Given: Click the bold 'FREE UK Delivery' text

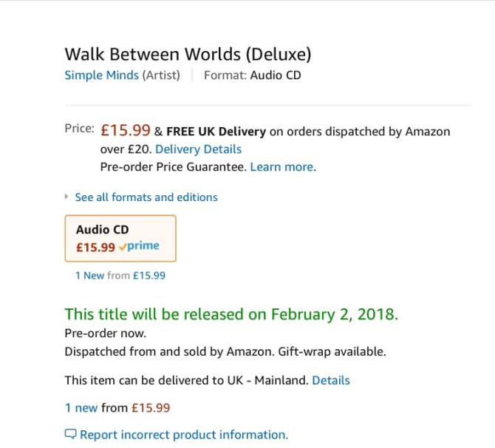Looking at the screenshot, I should [216, 132].
